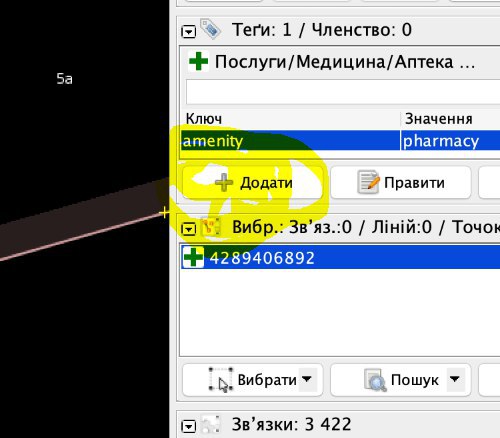Viewport: 500px width, 438px height.
Task: Click the Додати button
Action: [x=253, y=183]
